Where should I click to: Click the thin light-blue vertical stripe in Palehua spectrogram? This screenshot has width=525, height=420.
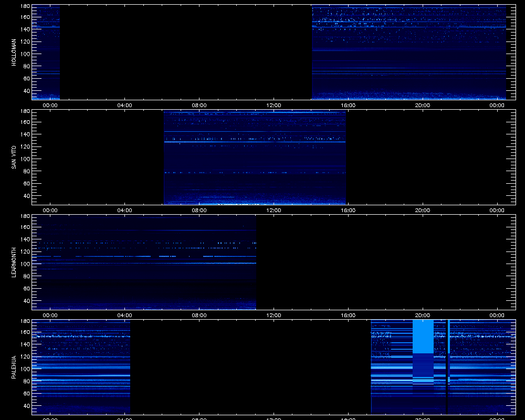click(x=449, y=337)
